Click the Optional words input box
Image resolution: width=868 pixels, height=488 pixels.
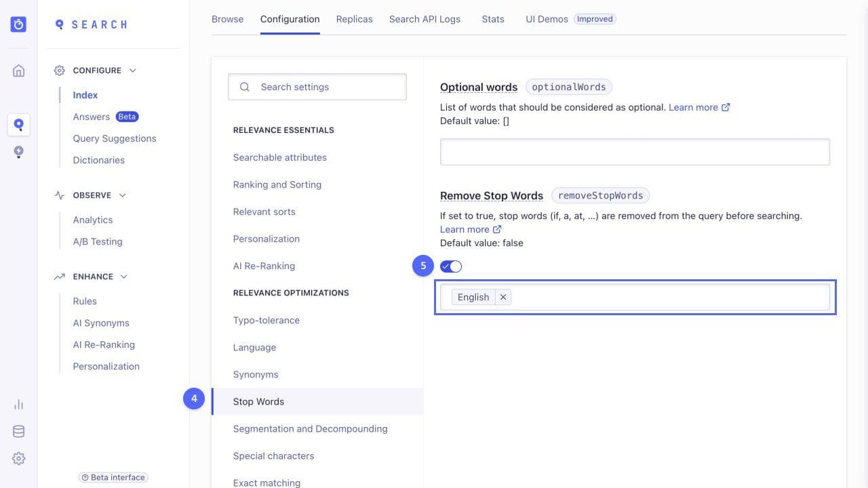point(635,152)
